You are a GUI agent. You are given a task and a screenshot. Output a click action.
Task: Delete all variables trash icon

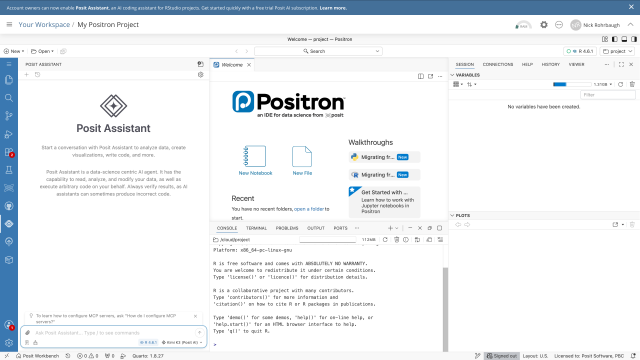(x=632, y=84)
